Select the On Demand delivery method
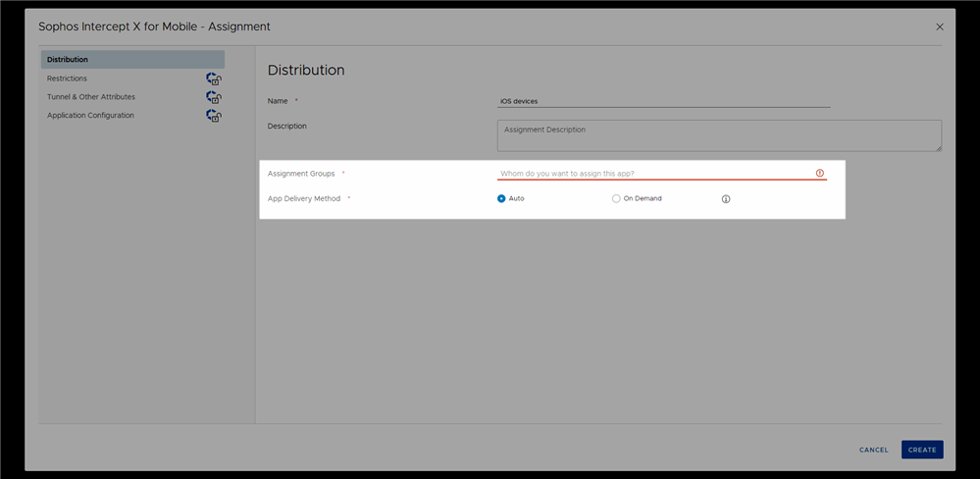 coord(616,198)
